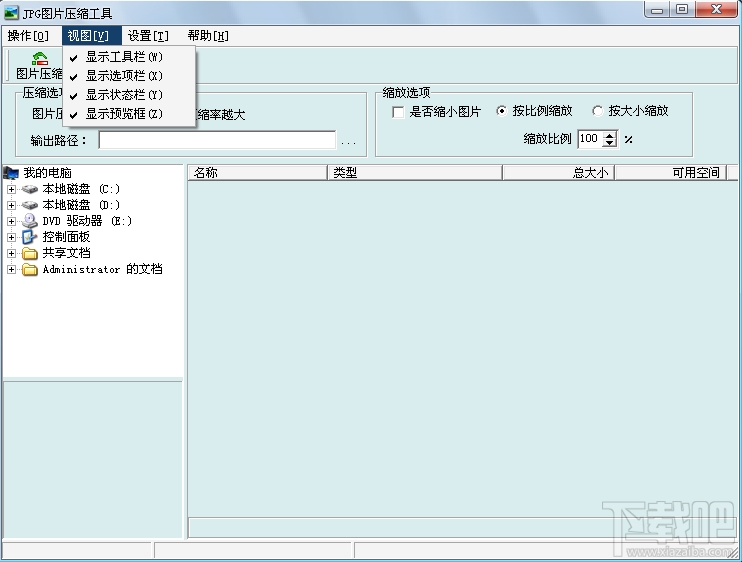Image resolution: width=742 pixels, height=562 pixels.
Task: Open the 设置[T] menu
Action: tap(148, 36)
